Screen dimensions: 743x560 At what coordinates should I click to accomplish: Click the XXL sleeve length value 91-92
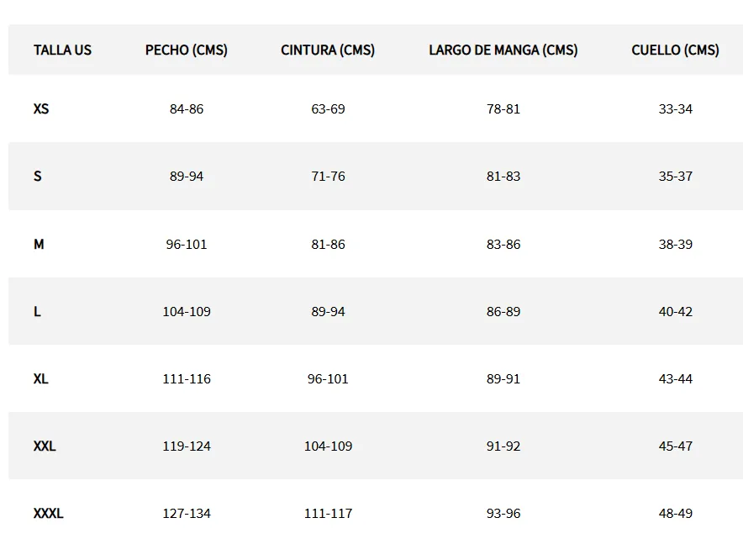(503, 446)
